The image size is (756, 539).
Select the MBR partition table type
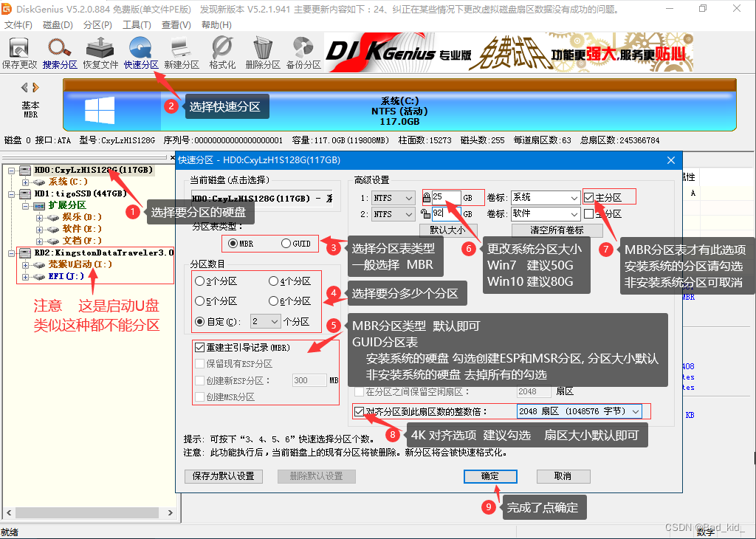coord(233,244)
